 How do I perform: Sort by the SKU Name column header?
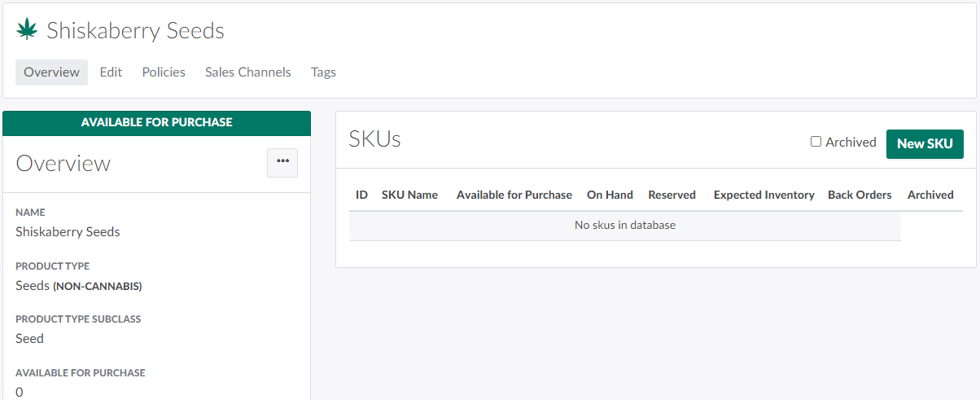(x=409, y=195)
